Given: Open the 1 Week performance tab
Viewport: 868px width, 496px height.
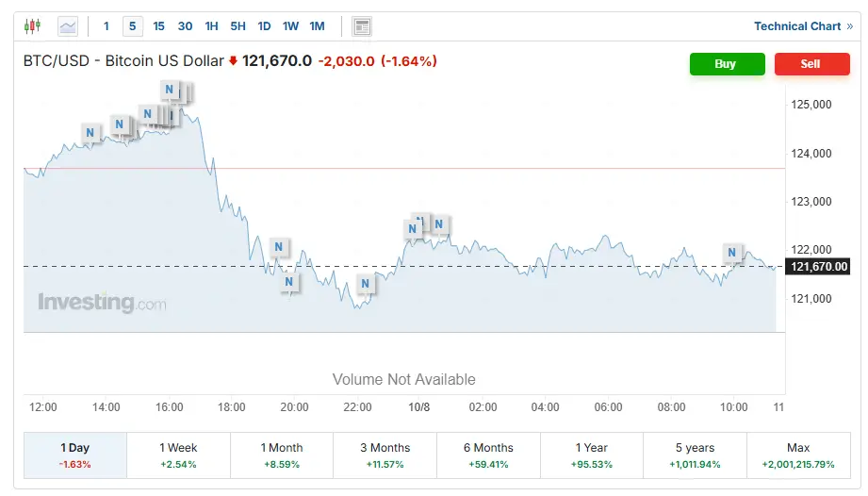Looking at the screenshot, I should [x=178, y=455].
